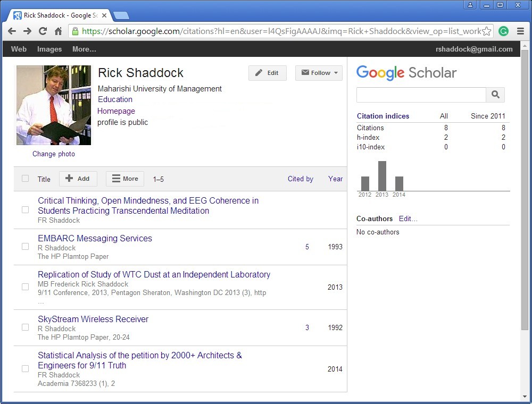The height and width of the screenshot is (404, 532).
Task: View the 5 citations for EMBARC
Action: tap(307, 247)
